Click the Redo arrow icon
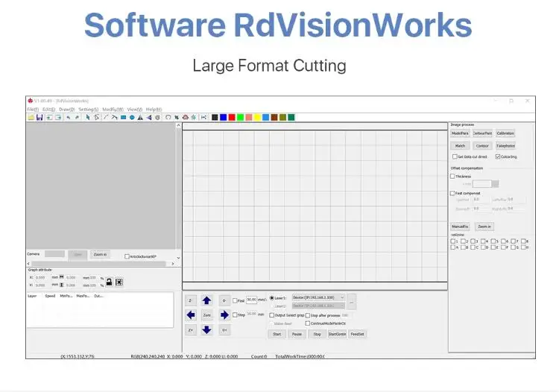 click(x=77, y=117)
